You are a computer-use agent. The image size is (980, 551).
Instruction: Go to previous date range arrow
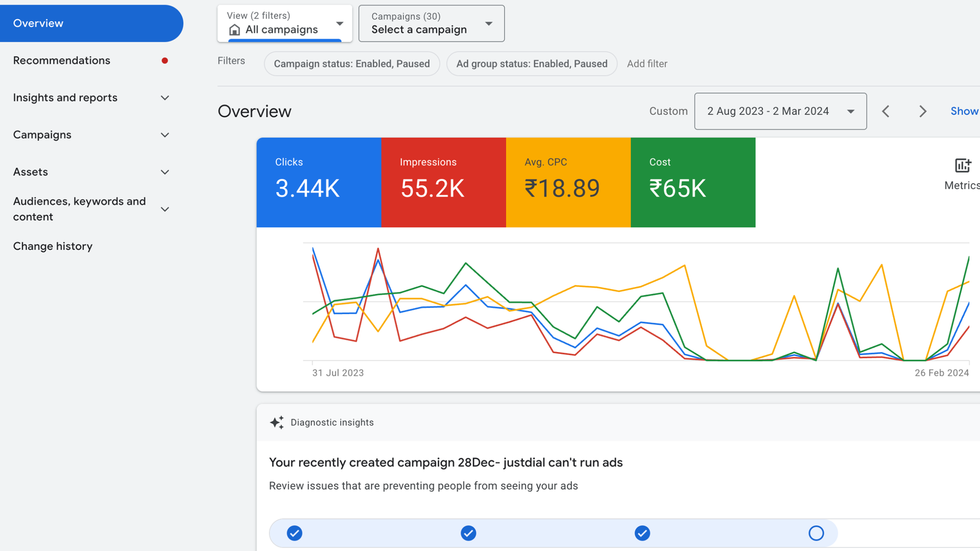tap(886, 111)
